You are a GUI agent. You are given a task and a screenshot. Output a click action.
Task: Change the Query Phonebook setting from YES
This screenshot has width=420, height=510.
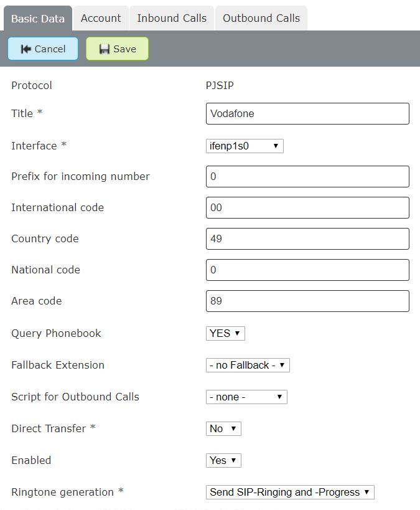pos(225,333)
